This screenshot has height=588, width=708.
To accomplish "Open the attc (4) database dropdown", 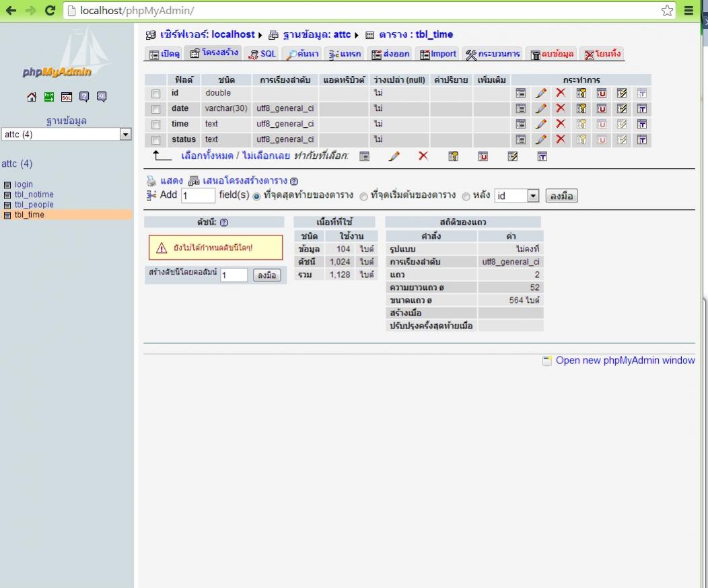I will point(67,134).
